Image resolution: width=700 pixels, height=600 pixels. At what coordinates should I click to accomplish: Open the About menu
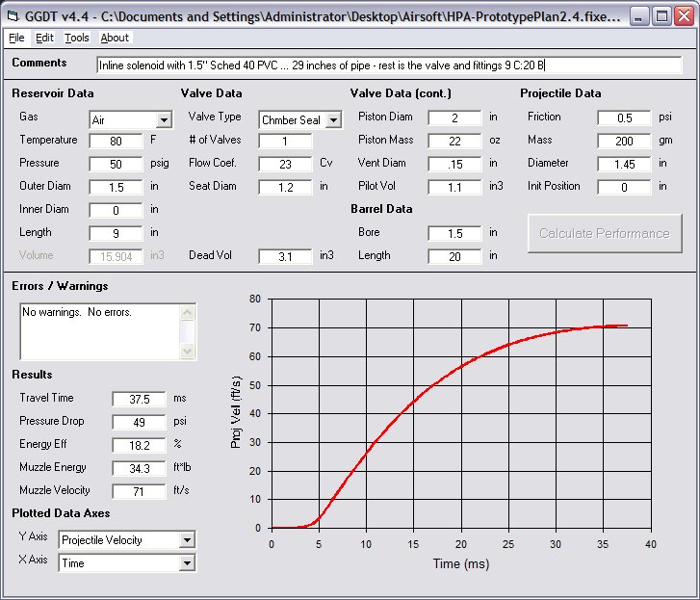point(115,38)
